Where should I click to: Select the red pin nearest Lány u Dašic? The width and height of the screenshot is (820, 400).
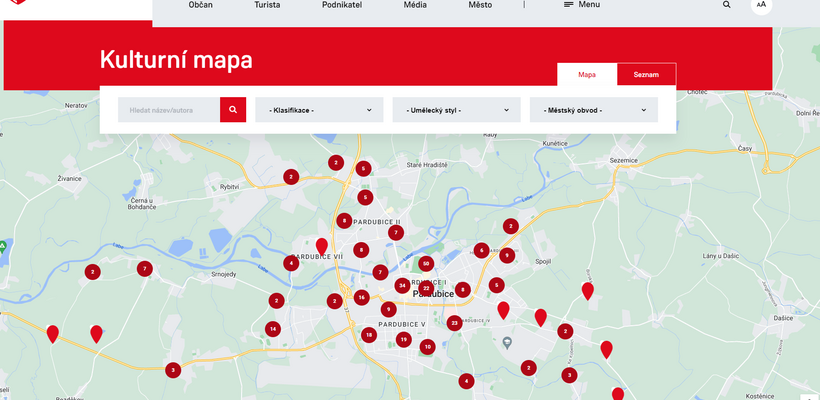588,291
